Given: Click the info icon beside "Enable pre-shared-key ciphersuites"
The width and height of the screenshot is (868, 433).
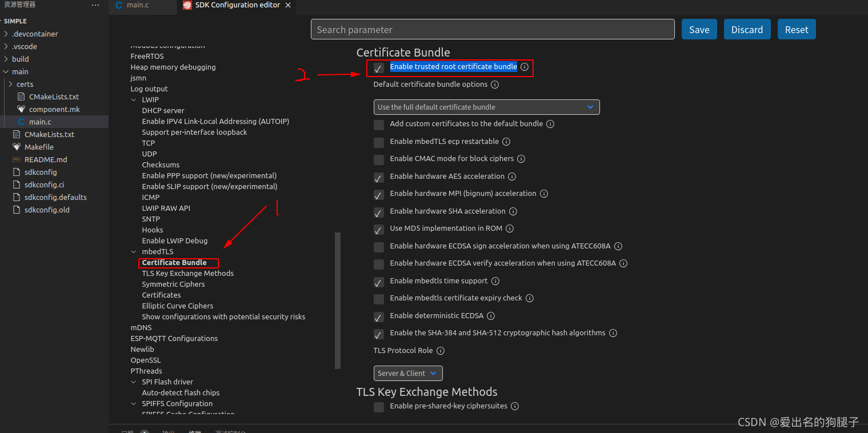Looking at the screenshot, I should point(515,406).
